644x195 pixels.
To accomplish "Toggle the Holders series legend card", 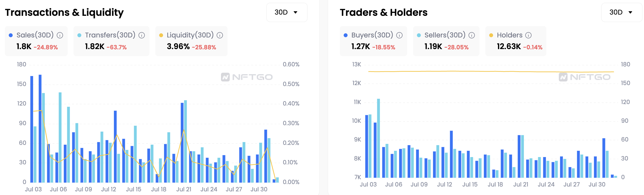I will pyautogui.click(x=516, y=41).
